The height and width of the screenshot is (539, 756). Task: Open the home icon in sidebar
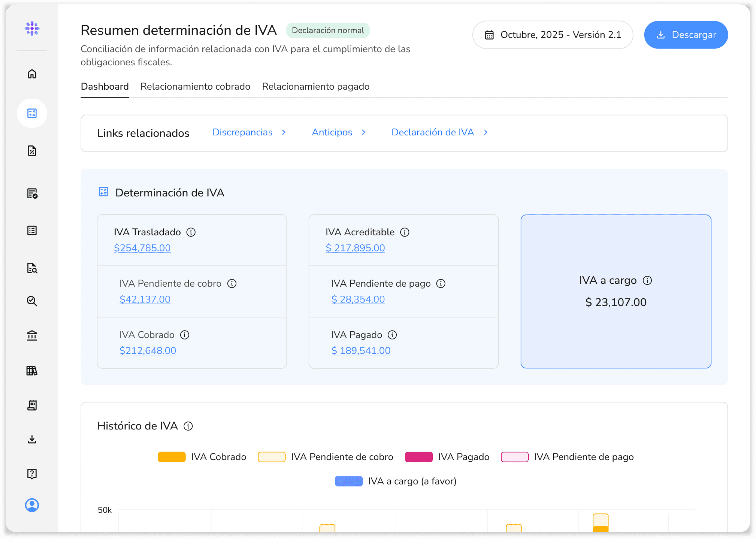[32, 74]
